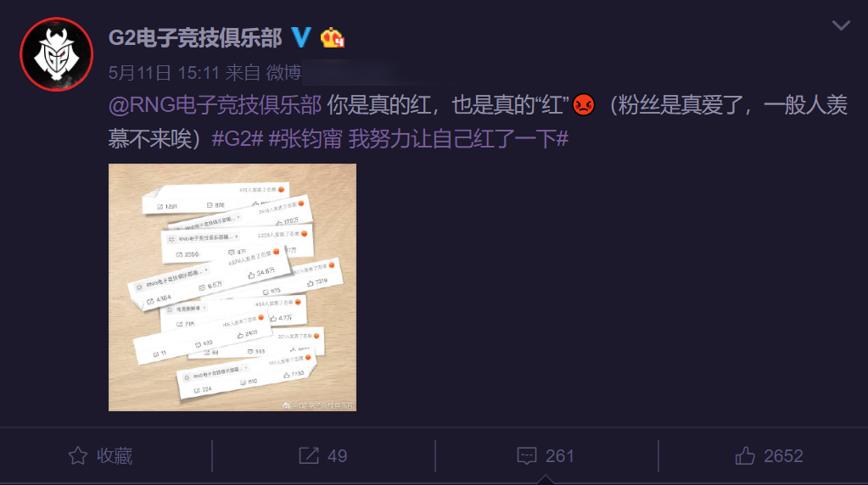Image resolution: width=868 pixels, height=485 pixels.
Task: Toggle favorite using the 收藏 label
Action: 115,455
